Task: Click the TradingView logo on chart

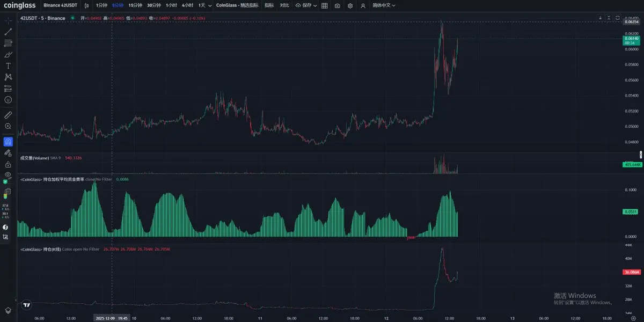Action: coord(26,304)
